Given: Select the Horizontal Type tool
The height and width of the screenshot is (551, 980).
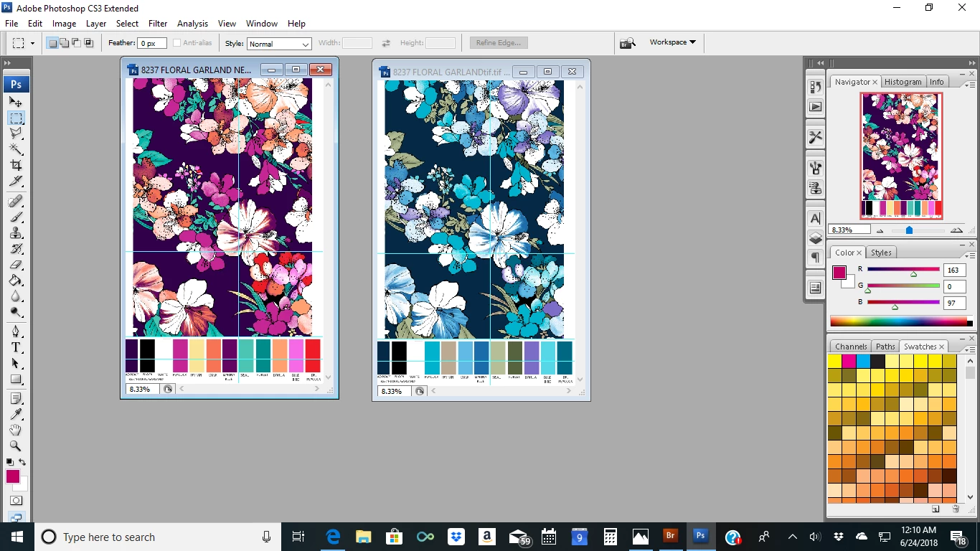Looking at the screenshot, I should [16, 347].
